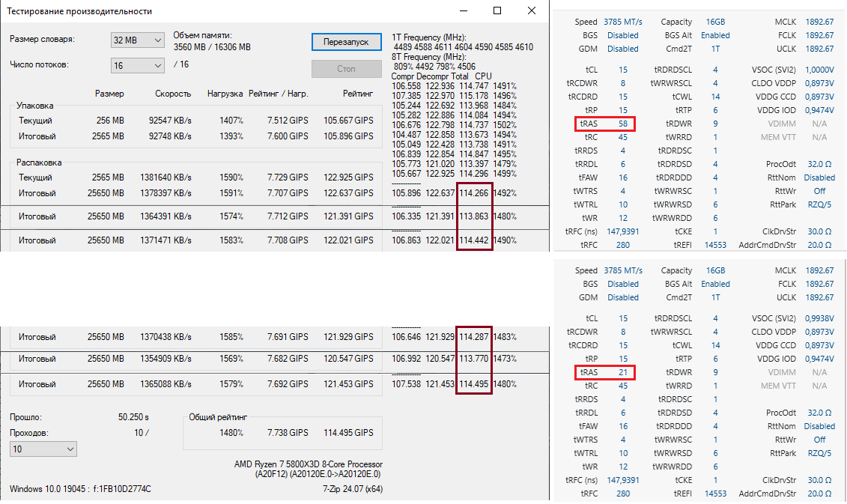
Task: Click the rating value 121.453 GIPS
Action: click(x=348, y=384)
